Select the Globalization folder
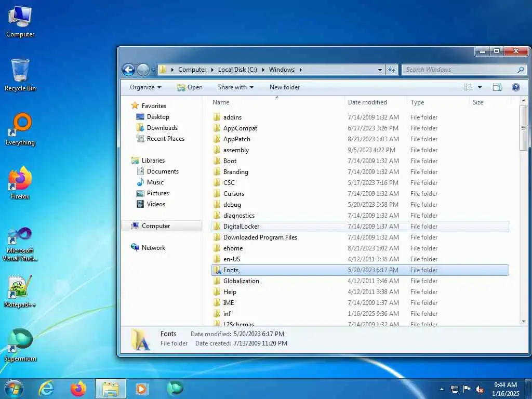This screenshot has width=532, height=399. [x=360, y=281]
